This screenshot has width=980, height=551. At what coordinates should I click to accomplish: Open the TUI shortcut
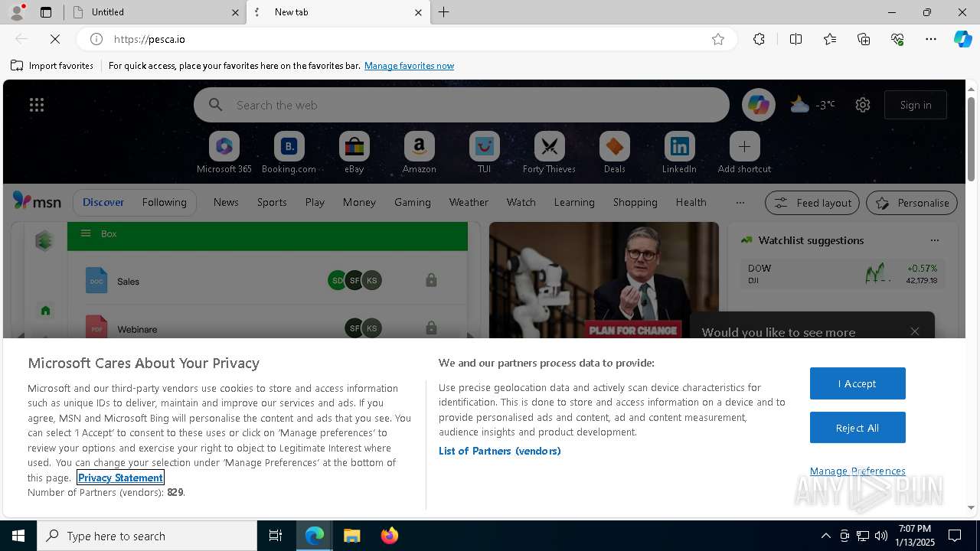point(484,153)
